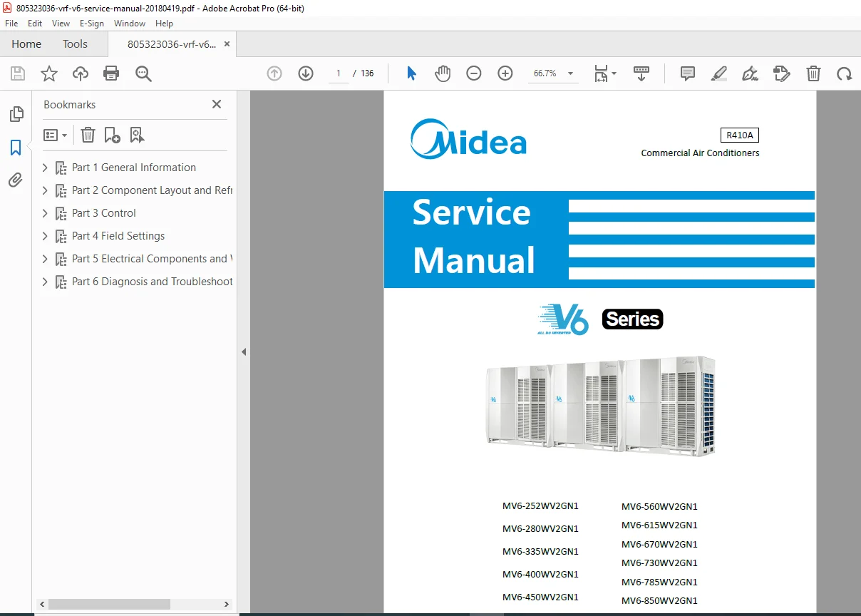Close the 805323036-vrf-v6 document tab

pyautogui.click(x=227, y=44)
